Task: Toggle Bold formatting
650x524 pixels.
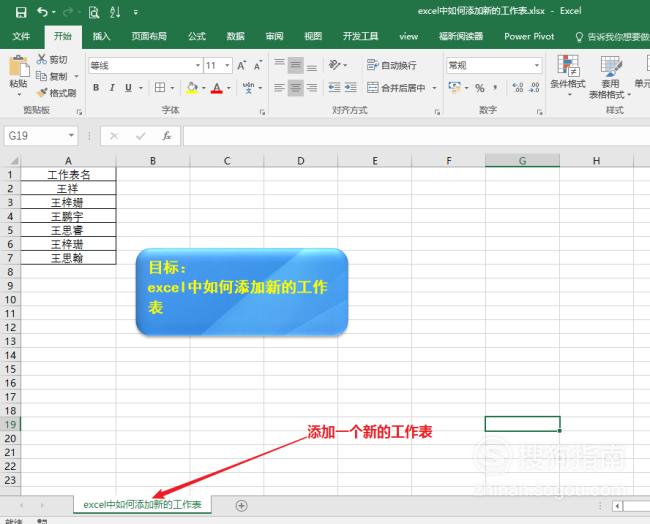Action: [x=96, y=88]
